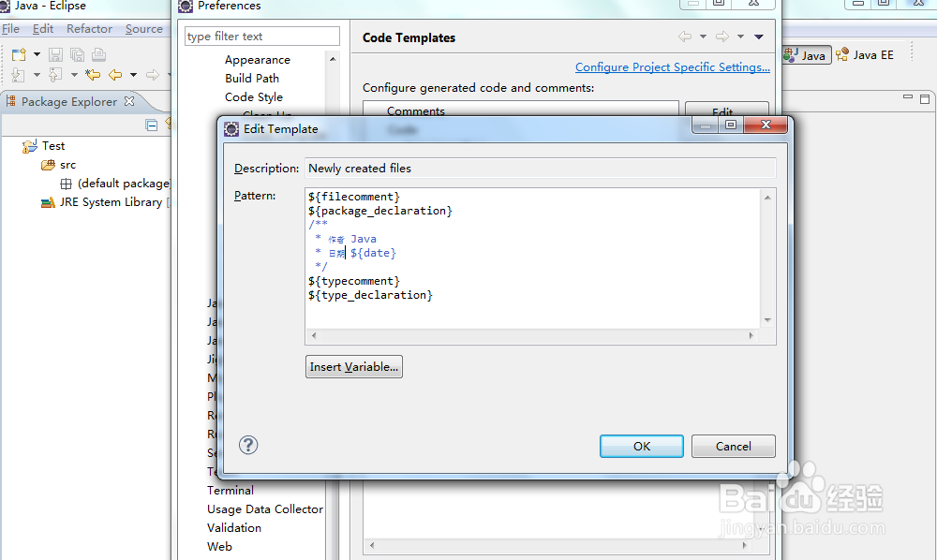Click the Description field in Edit Template
Image resolution: width=937 pixels, height=560 pixels.
[541, 169]
